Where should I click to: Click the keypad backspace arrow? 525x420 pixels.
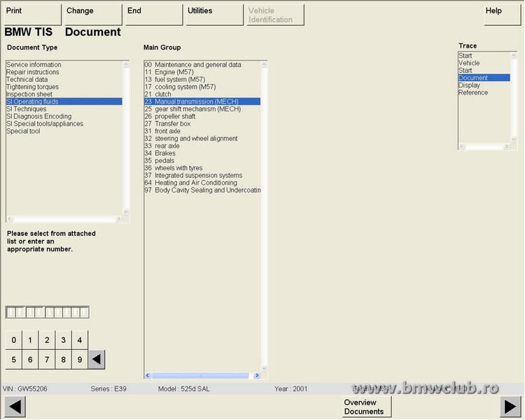coord(97,359)
